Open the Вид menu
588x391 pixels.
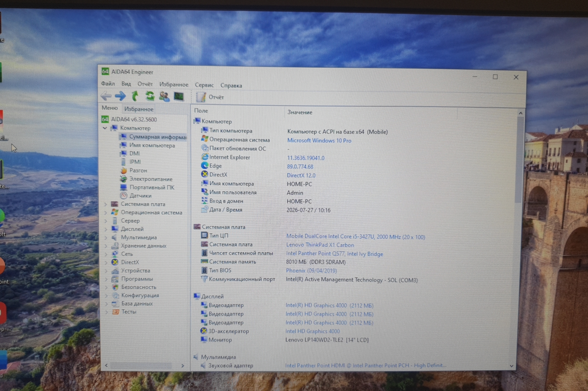click(x=126, y=84)
